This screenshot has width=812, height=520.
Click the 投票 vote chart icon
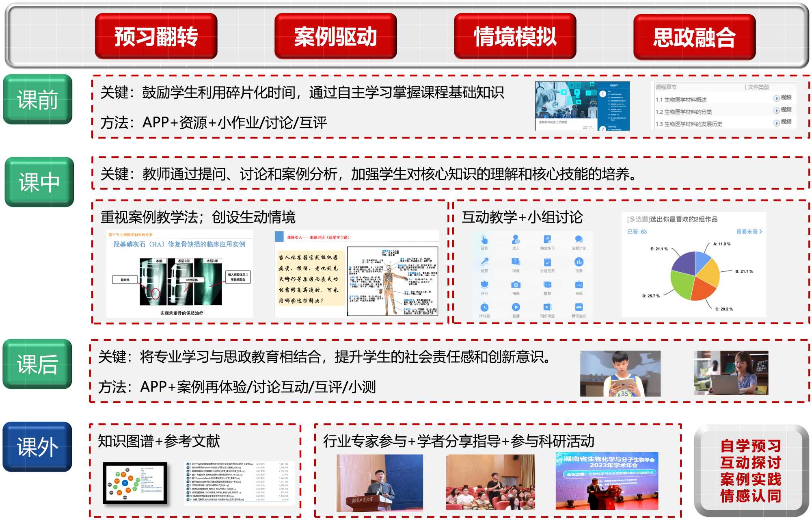pyautogui.click(x=579, y=262)
